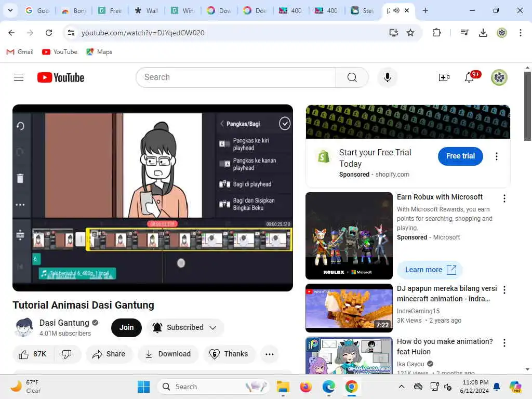Open Windows Start button
The height and width of the screenshot is (399, 532).
pos(143,387)
